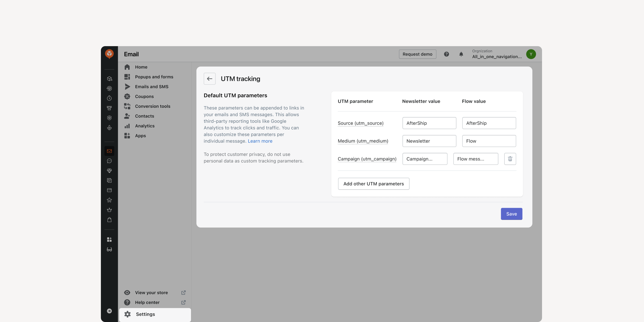Edit Source newsletter value field AfterShip
Image resolution: width=644 pixels, height=322 pixels.
coord(429,123)
